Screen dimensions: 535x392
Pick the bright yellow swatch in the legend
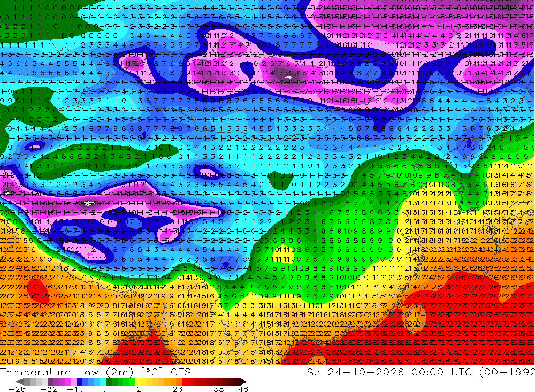pos(138,381)
